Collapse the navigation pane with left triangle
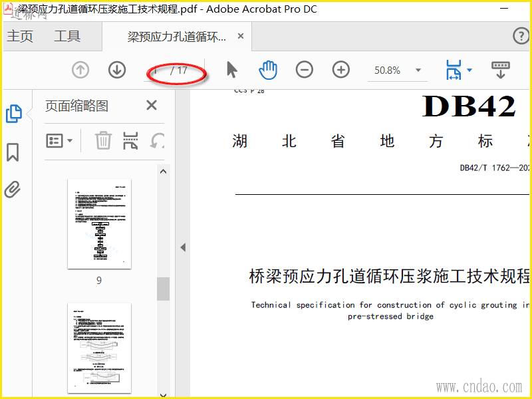Screen dimensions: 532x399 pos(184,247)
